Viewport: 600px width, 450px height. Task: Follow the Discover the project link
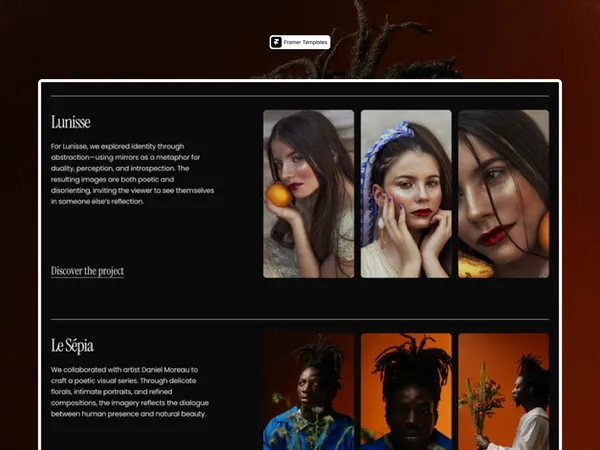coord(87,271)
